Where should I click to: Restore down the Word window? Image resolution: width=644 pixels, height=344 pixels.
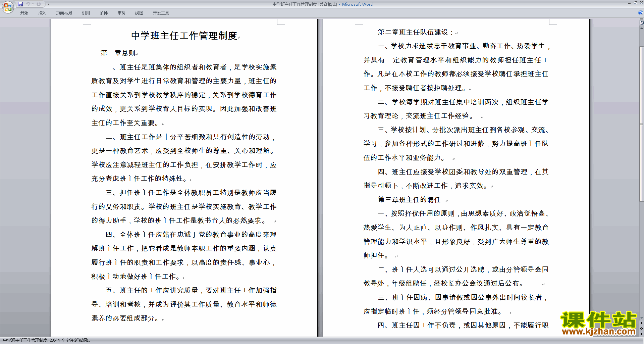click(x=635, y=3)
